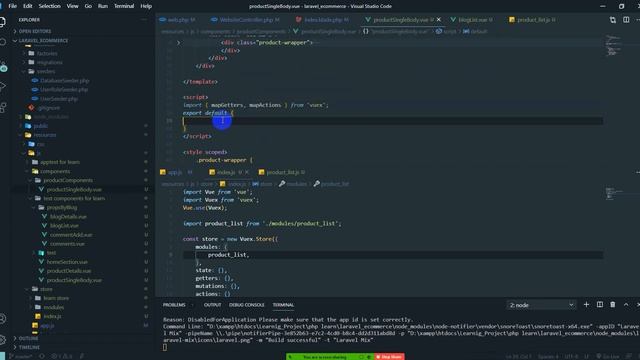Select the Terminal panel tab
The height and width of the screenshot is (360, 640).
click(283, 305)
